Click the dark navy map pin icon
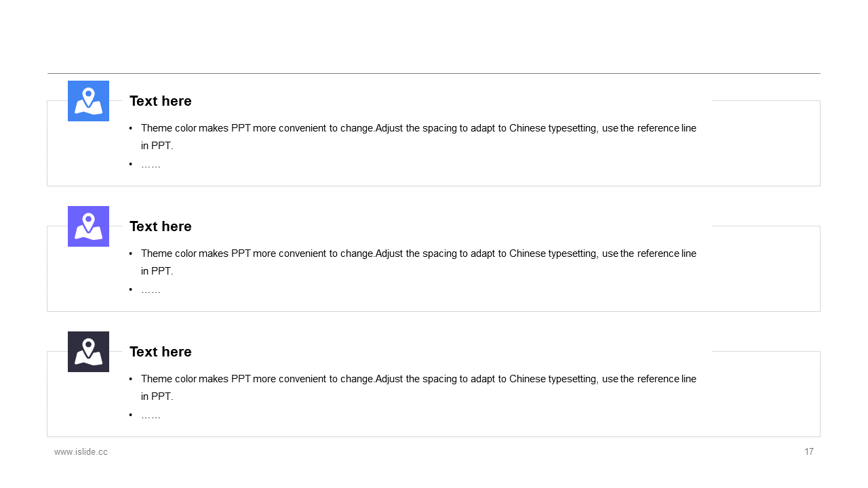This screenshot has height=488, width=868. (x=88, y=352)
